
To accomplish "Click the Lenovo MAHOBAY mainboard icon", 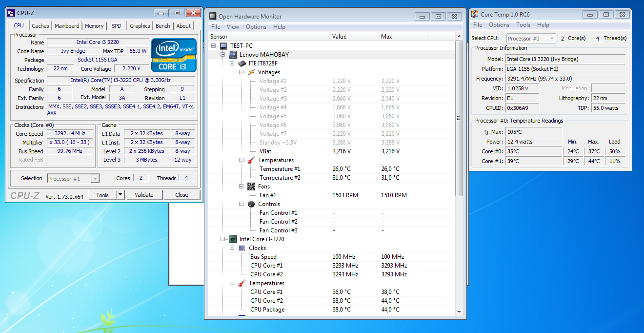I will point(233,55).
